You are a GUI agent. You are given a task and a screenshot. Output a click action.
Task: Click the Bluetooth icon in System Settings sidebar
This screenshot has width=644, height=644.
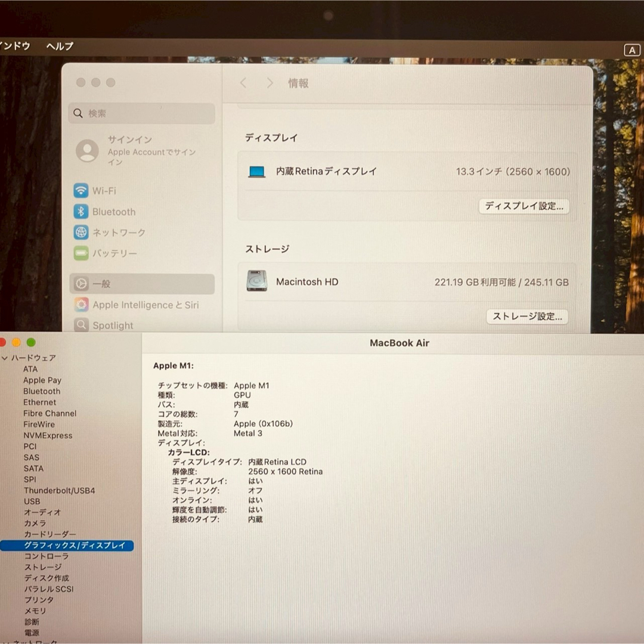pos(81,212)
